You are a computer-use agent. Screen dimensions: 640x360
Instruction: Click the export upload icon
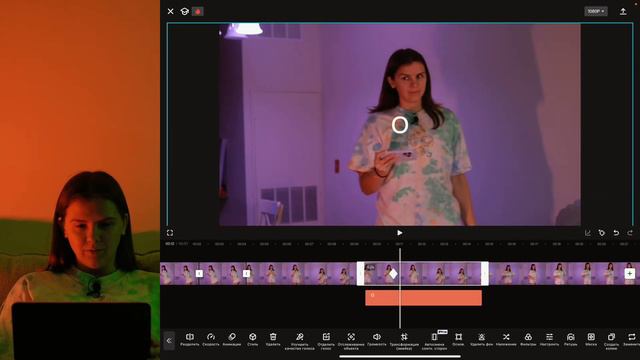(623, 11)
